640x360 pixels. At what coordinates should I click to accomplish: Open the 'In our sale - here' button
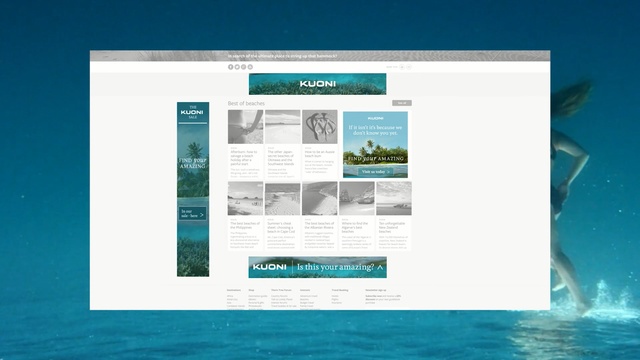[x=192, y=213]
